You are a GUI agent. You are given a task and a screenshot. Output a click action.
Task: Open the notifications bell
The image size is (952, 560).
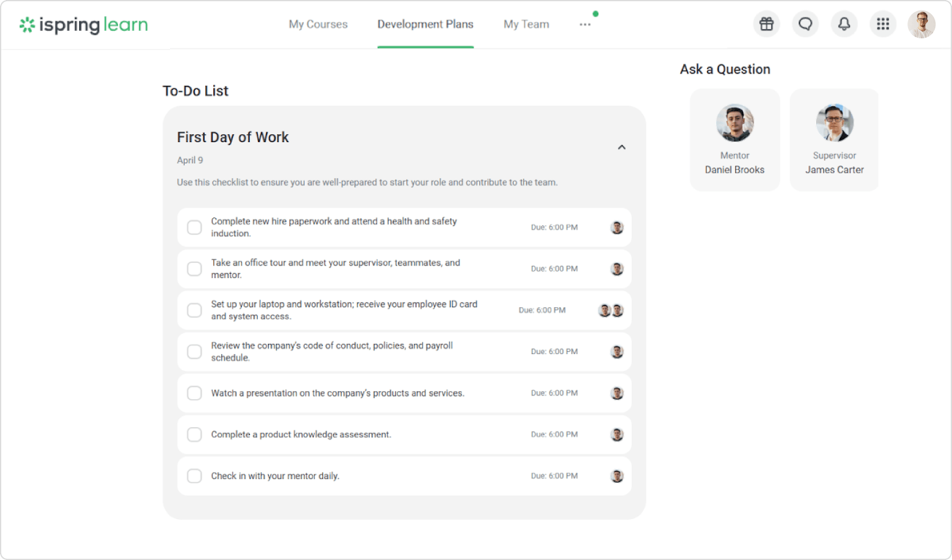844,24
